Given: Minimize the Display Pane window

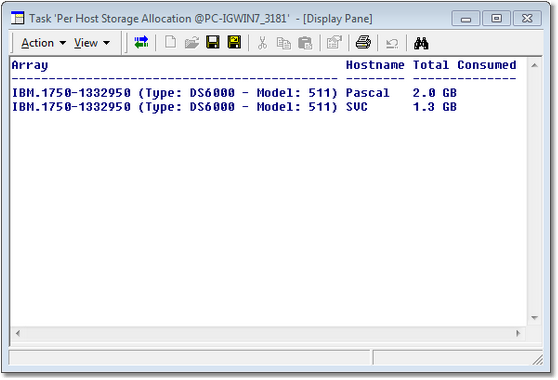Looking at the screenshot, I should [x=466, y=18].
